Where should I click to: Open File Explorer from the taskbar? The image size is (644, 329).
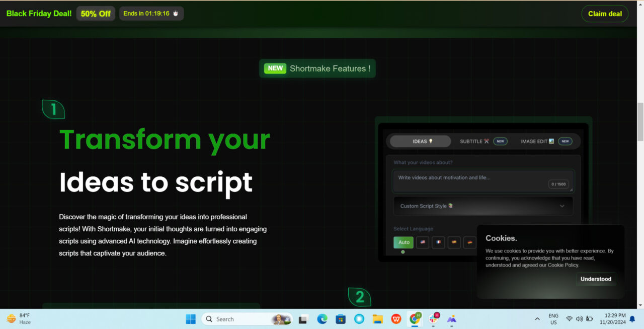[378, 319]
